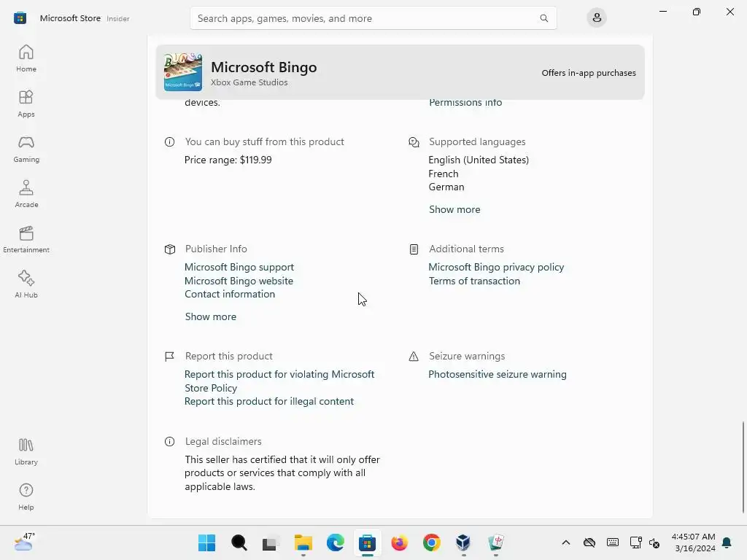Image resolution: width=747 pixels, height=560 pixels.
Task: Open the weather widget showing 47°
Action: click(24, 542)
